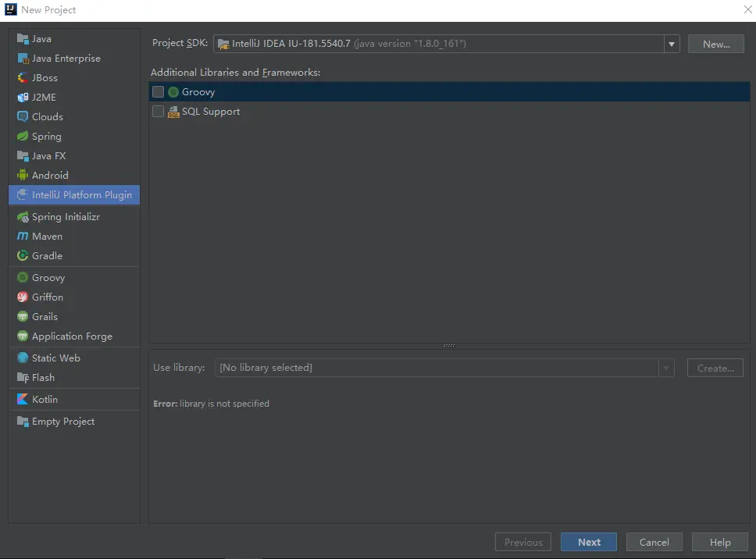Select 'Grails' text in list

coord(45,317)
